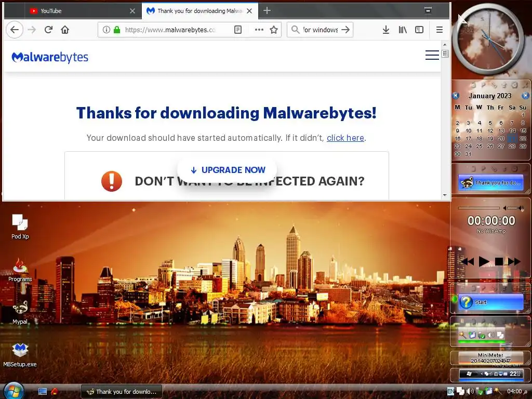
Task: Open a new browser tab
Action: (267, 11)
